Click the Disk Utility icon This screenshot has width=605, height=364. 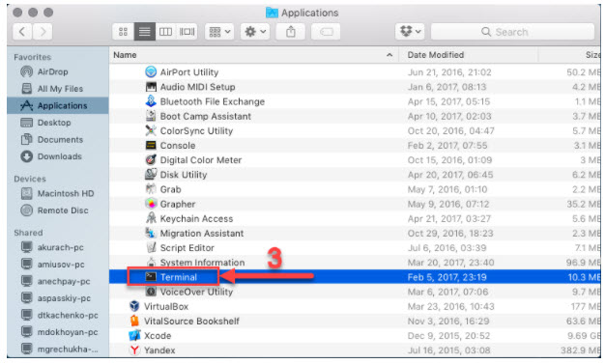tap(151, 175)
